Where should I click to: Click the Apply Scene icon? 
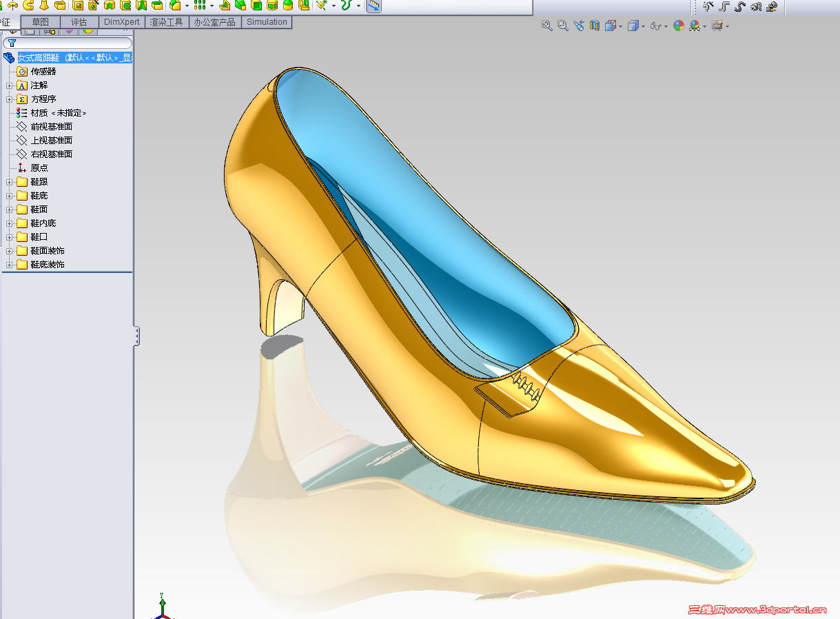695,26
